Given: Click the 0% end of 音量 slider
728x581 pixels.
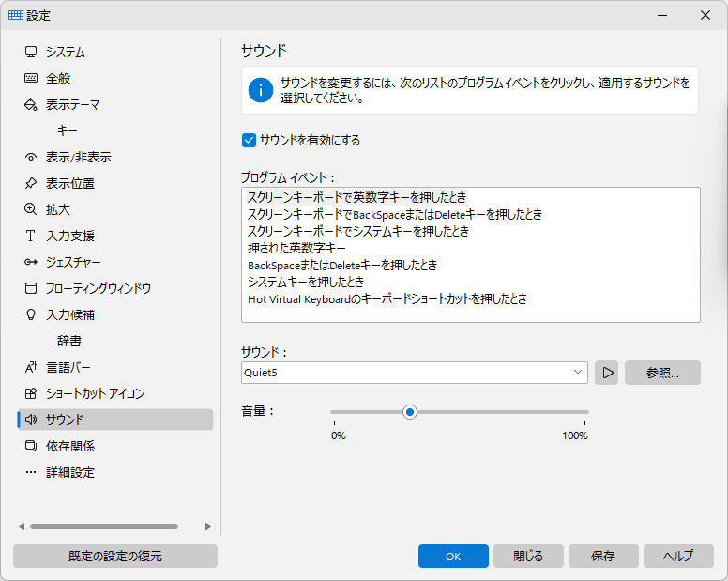Looking at the screenshot, I should coord(334,412).
